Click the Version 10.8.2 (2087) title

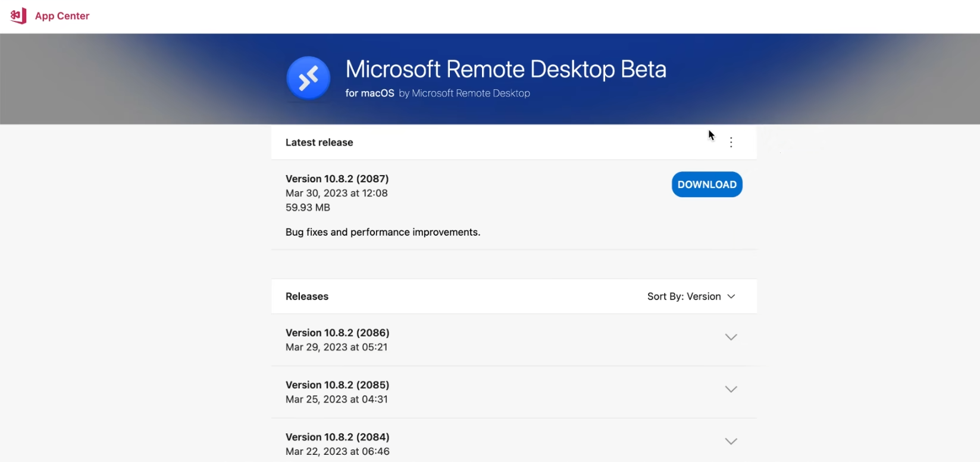337,179
